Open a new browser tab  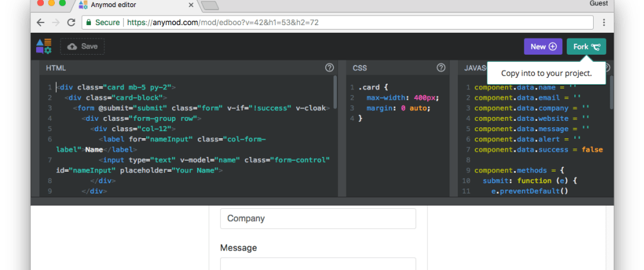[x=210, y=5]
